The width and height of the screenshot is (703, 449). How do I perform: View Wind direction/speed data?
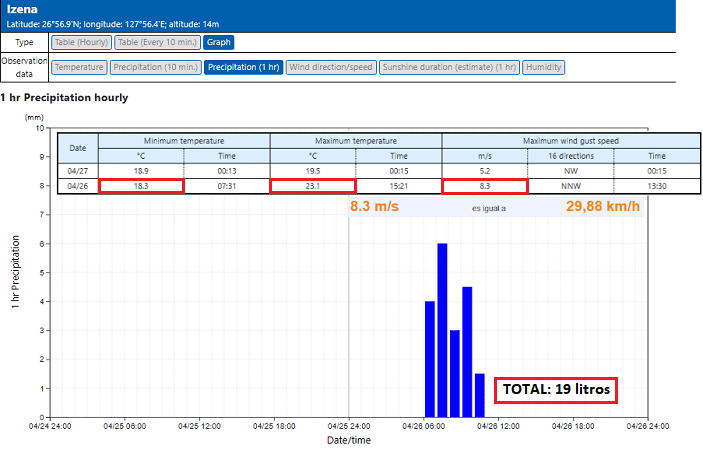330,67
